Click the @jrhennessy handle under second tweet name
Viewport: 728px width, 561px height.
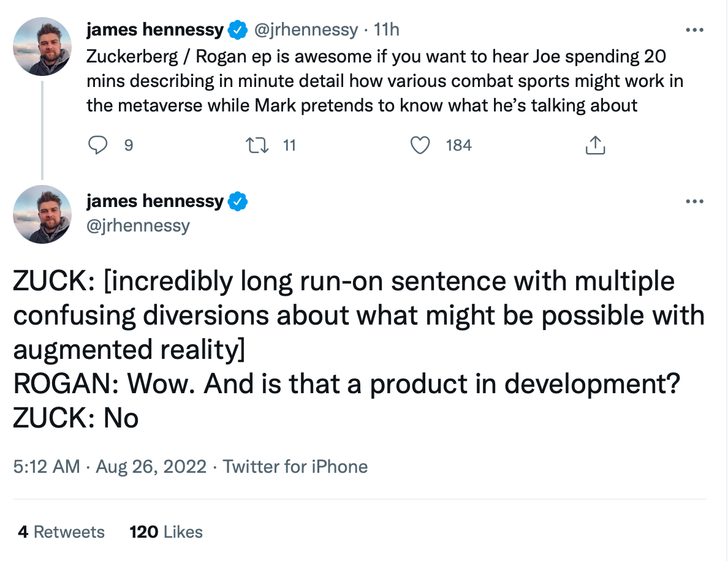point(138,225)
